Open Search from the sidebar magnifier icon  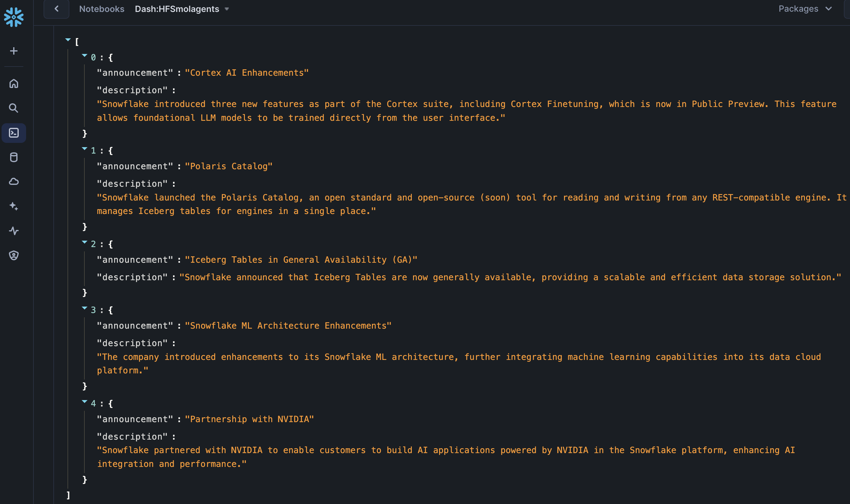[14, 108]
